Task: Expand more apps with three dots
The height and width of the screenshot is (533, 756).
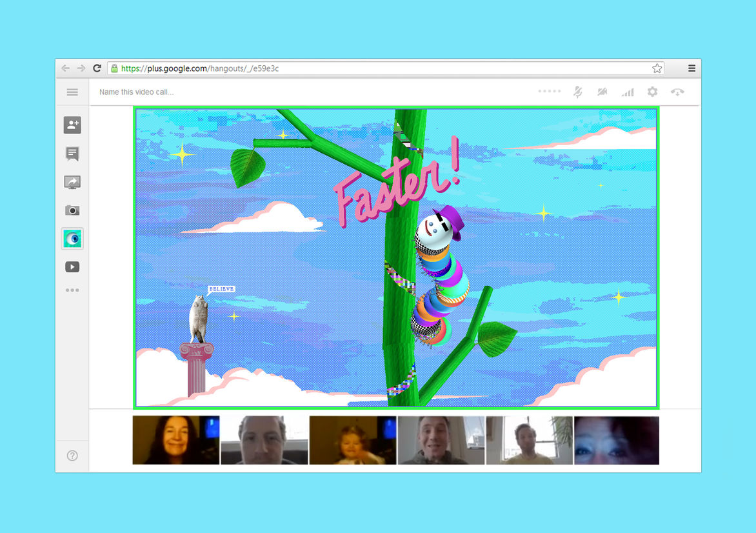Action: (72, 290)
